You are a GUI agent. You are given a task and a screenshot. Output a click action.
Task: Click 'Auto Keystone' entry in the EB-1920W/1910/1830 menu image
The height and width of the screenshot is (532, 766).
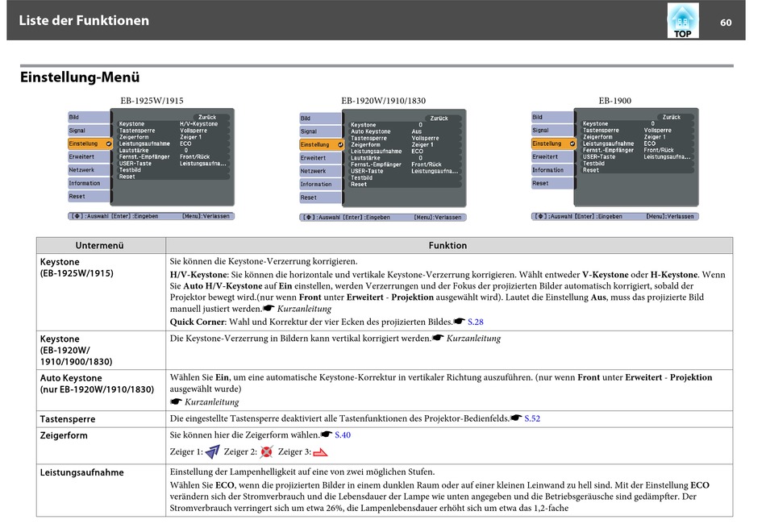click(x=370, y=131)
